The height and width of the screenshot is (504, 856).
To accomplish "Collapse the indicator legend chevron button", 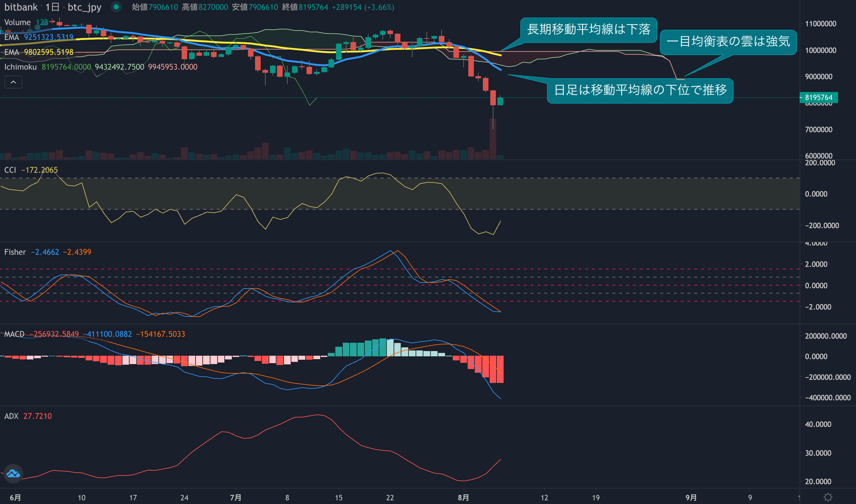I will (x=13, y=82).
